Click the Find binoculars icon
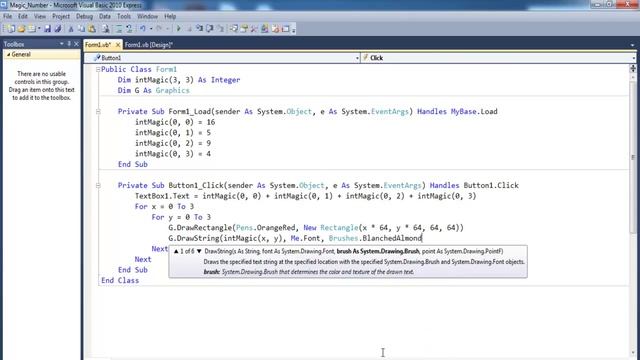 tap(106, 29)
